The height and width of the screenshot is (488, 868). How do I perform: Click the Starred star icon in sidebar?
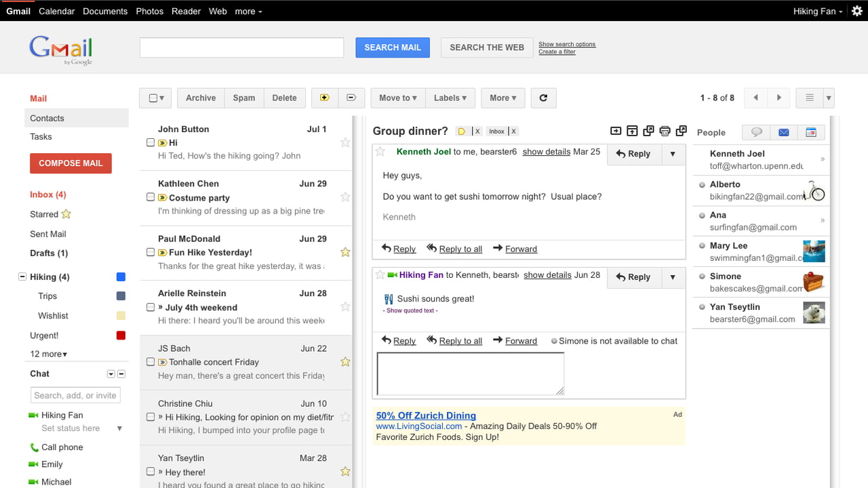(x=66, y=214)
